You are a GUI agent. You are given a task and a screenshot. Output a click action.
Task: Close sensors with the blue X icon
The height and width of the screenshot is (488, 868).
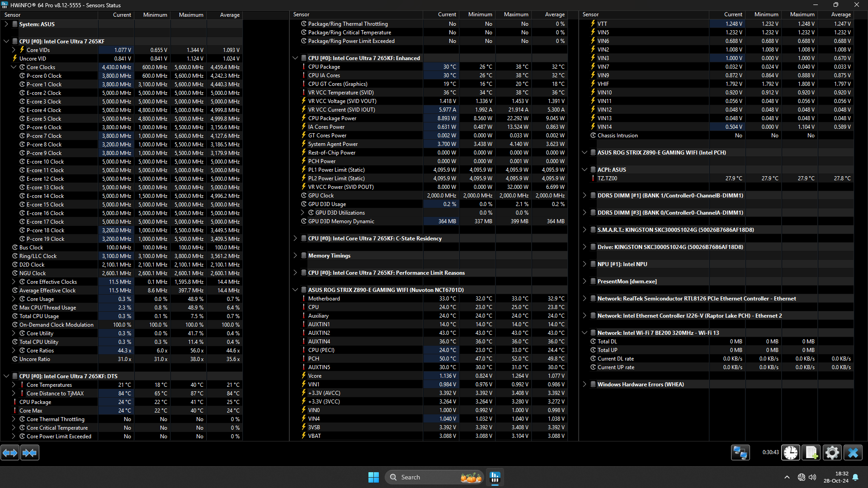click(853, 452)
